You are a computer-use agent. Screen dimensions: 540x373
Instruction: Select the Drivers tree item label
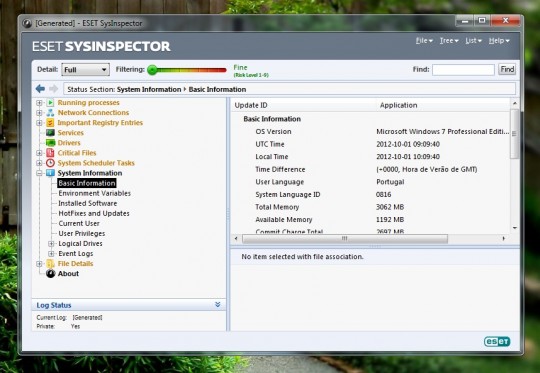pos(69,143)
